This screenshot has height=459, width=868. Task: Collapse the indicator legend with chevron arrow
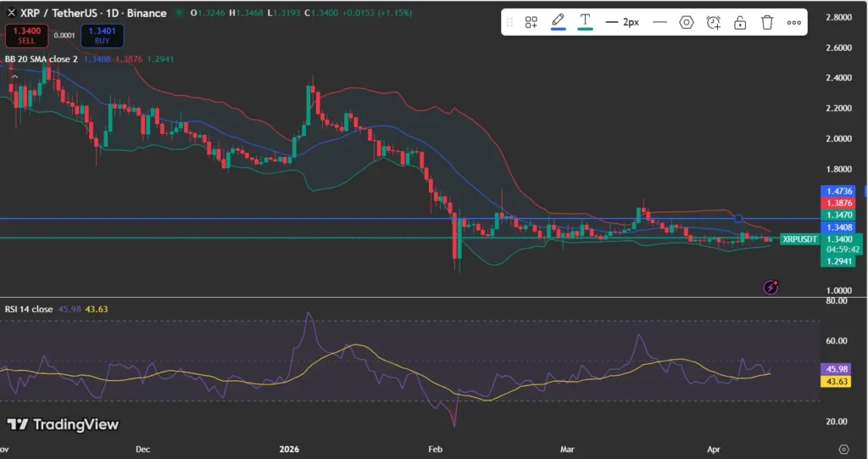point(15,76)
